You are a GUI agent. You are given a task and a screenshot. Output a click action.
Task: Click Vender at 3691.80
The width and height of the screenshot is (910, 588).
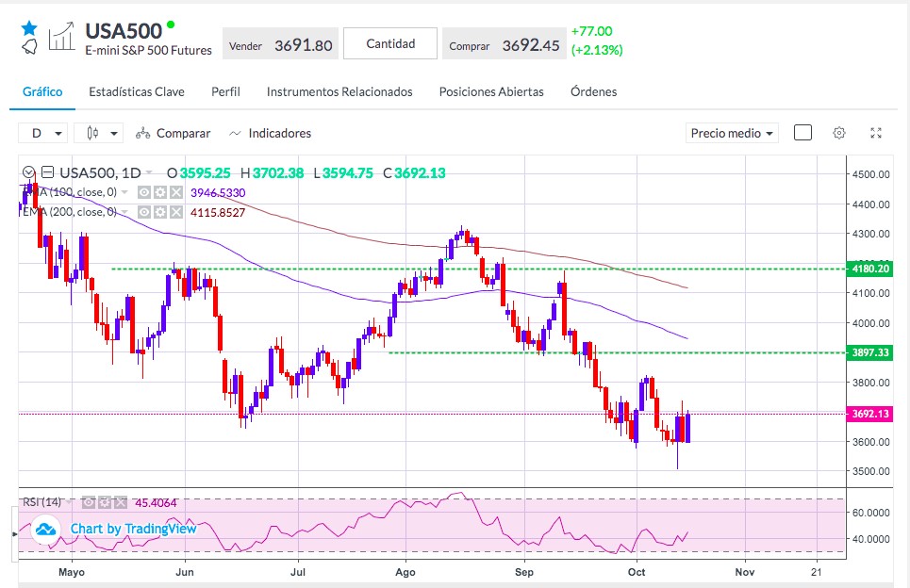(x=280, y=44)
